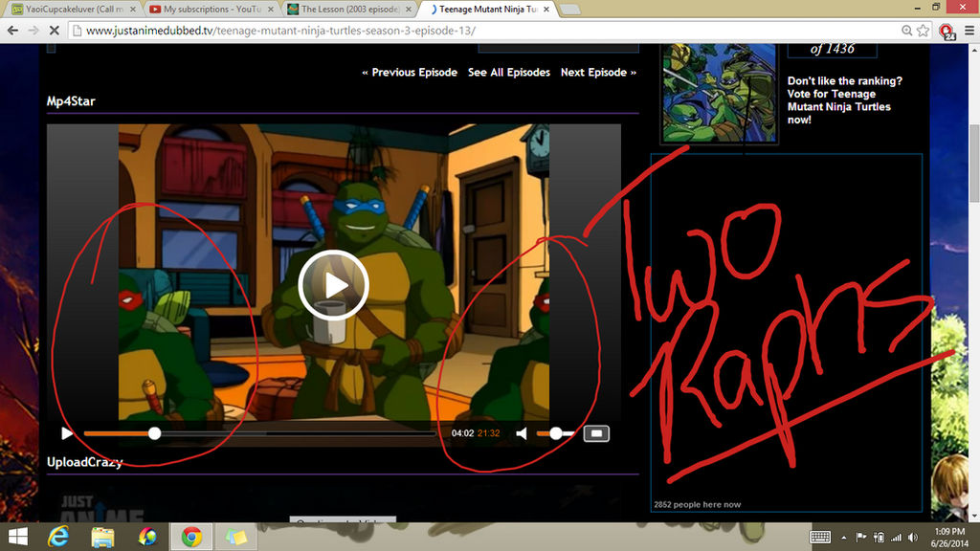Click the small play icon in player controls
The height and width of the screenshot is (551, 980).
click(67, 433)
